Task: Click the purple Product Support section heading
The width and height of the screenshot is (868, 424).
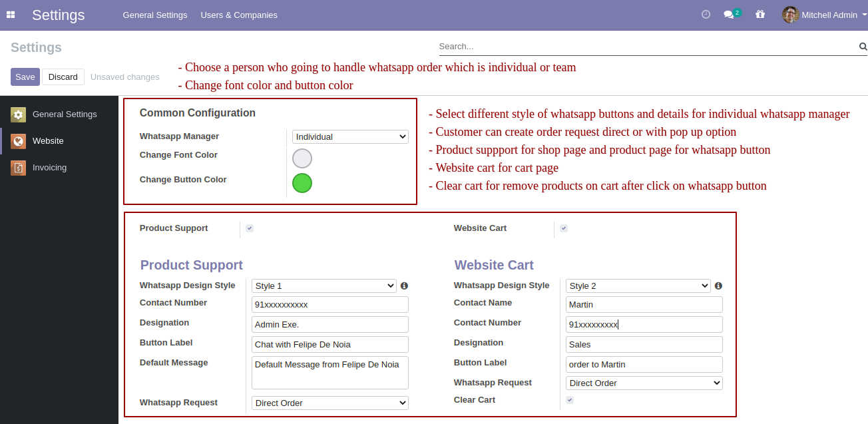Action: 192,265
